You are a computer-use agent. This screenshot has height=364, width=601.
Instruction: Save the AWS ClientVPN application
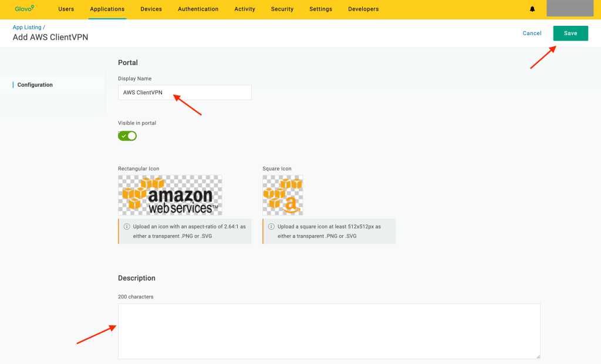(570, 33)
